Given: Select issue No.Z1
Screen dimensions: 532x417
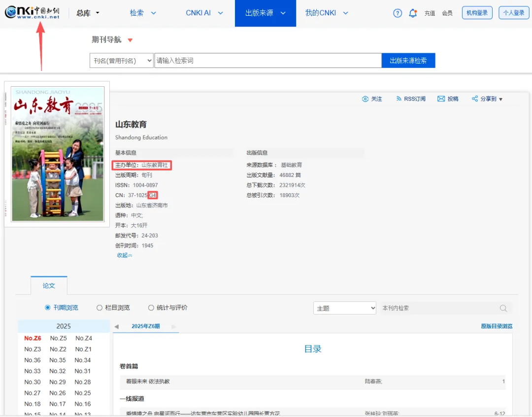Looking at the screenshot, I should (x=83, y=349).
